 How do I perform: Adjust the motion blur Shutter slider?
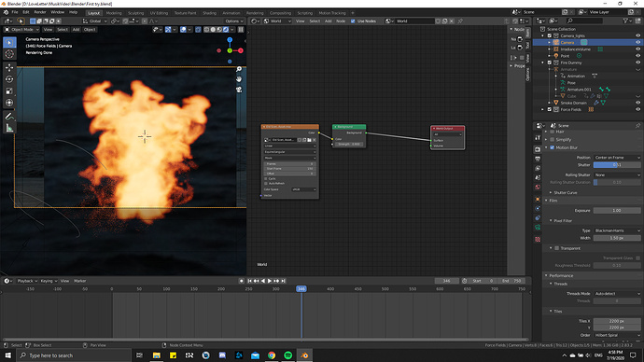617,164
